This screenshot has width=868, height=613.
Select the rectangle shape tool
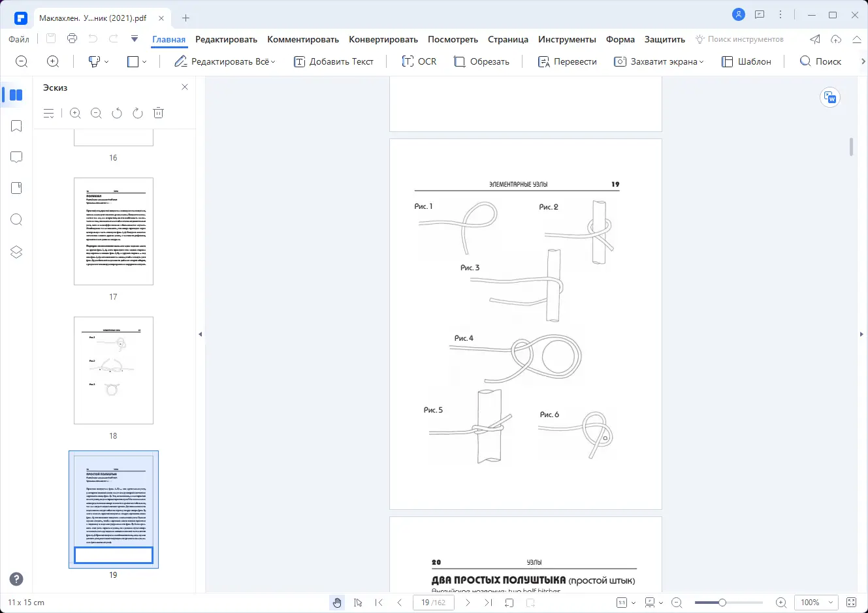pyautogui.click(x=133, y=61)
